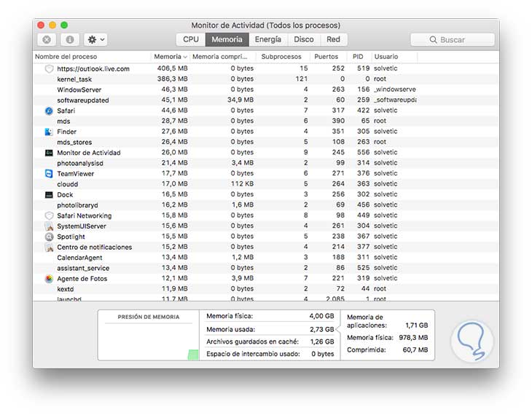Click the Safari compass icon
Screen dimensions: 532x415
[50, 111]
